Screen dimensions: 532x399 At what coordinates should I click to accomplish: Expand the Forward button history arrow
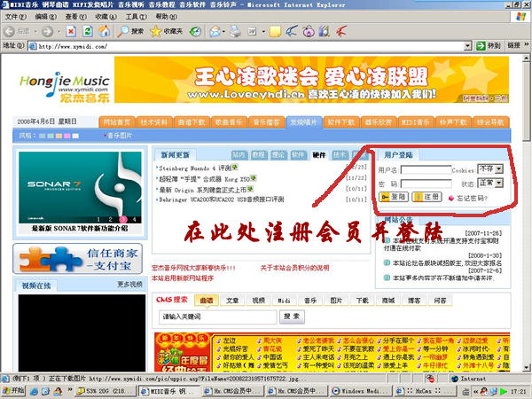coord(59,32)
